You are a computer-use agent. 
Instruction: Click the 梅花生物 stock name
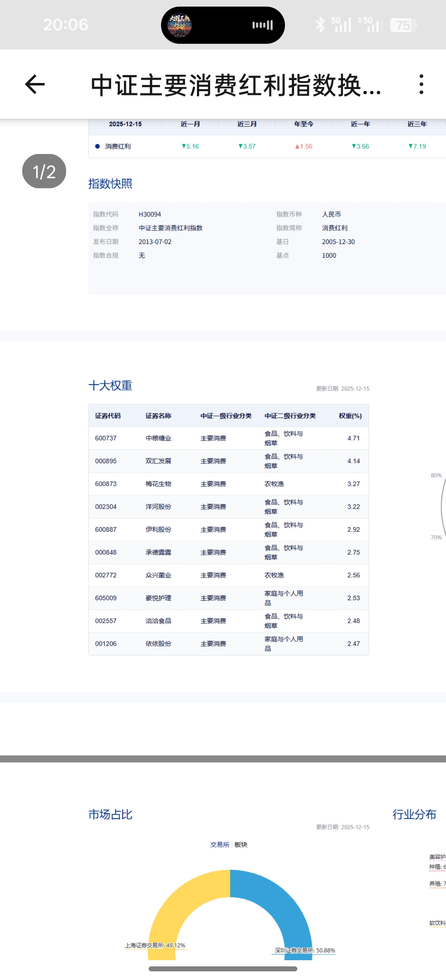[x=158, y=484]
